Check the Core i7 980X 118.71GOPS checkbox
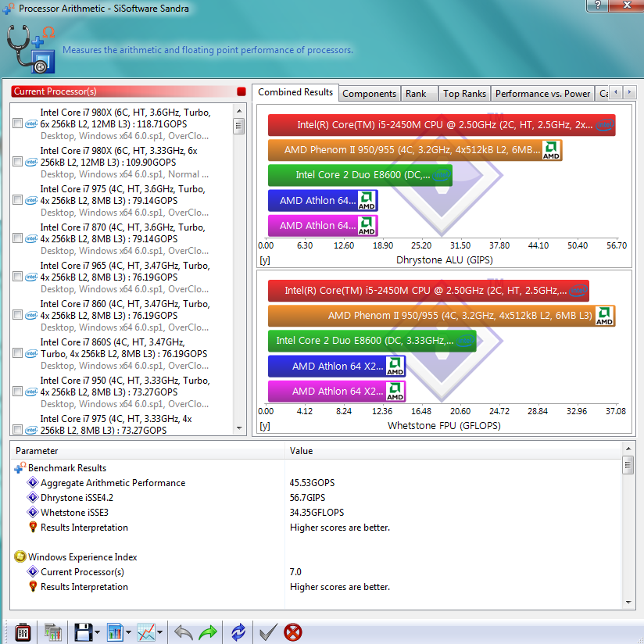644x644 pixels. (x=17, y=123)
